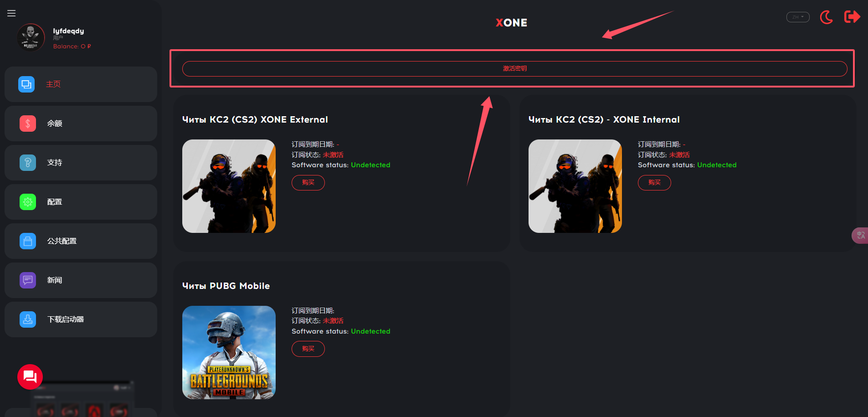Click the 激活密钥 activation key bar

point(514,69)
